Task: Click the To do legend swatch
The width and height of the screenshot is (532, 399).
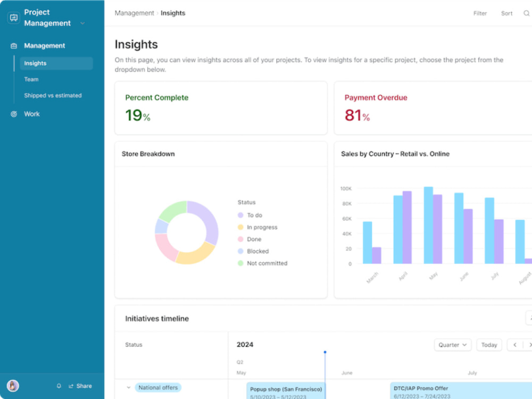Action: [x=240, y=215]
